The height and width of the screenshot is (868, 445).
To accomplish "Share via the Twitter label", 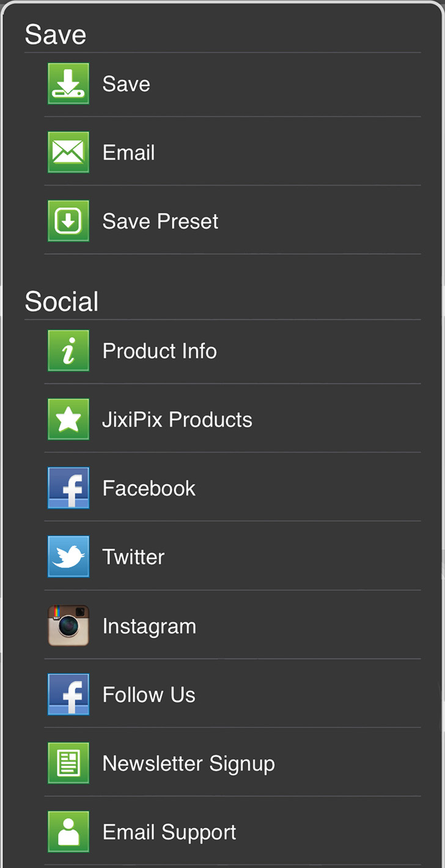I will coord(133,556).
